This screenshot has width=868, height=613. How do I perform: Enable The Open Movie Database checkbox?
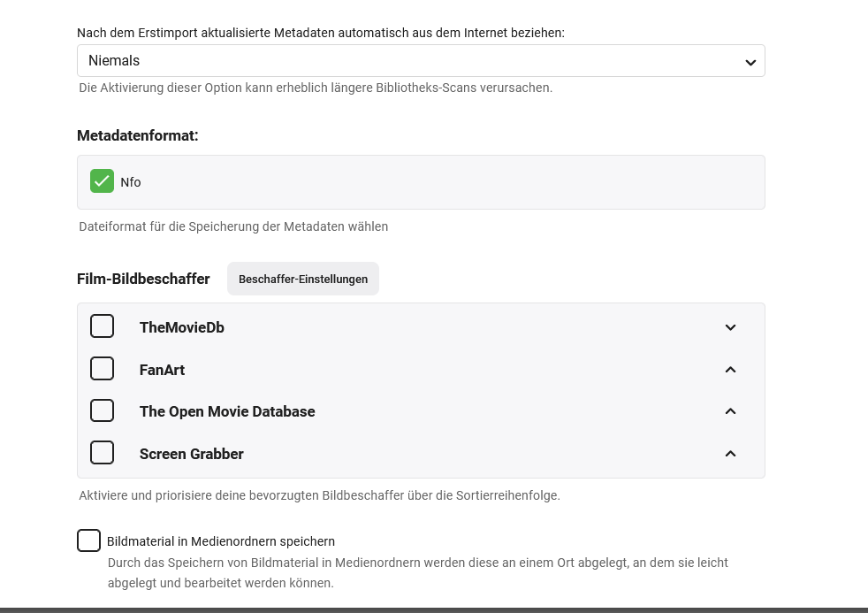pos(103,410)
